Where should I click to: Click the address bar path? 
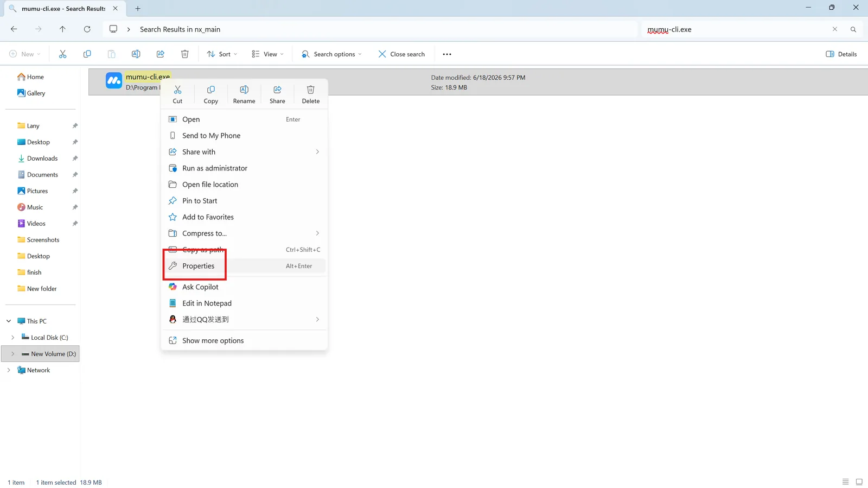pyautogui.click(x=180, y=29)
